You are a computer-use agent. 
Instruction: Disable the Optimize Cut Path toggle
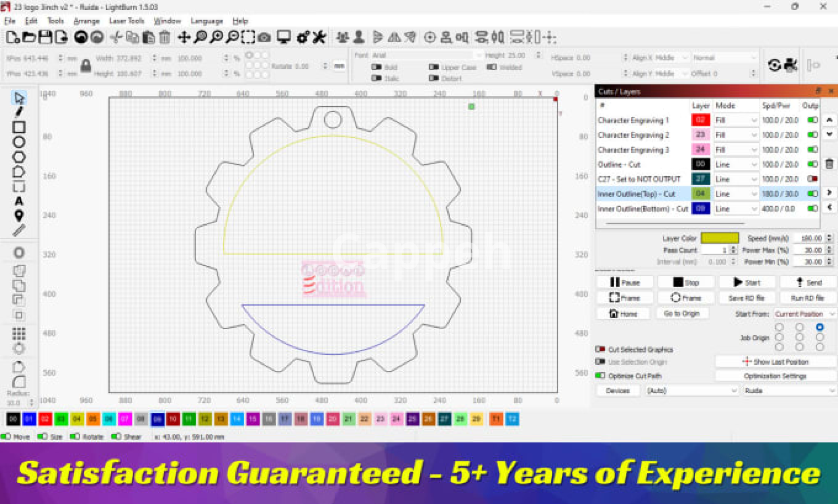pos(601,376)
